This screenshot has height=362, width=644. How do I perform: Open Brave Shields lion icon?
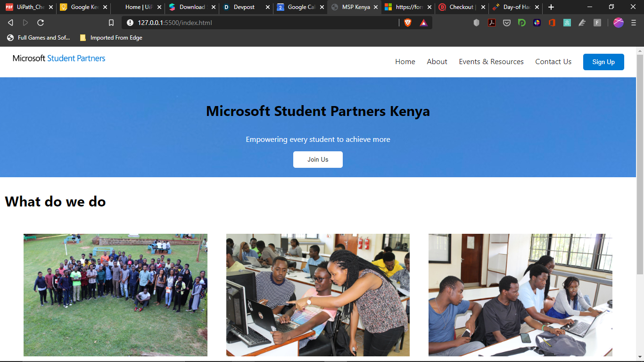[408, 23]
